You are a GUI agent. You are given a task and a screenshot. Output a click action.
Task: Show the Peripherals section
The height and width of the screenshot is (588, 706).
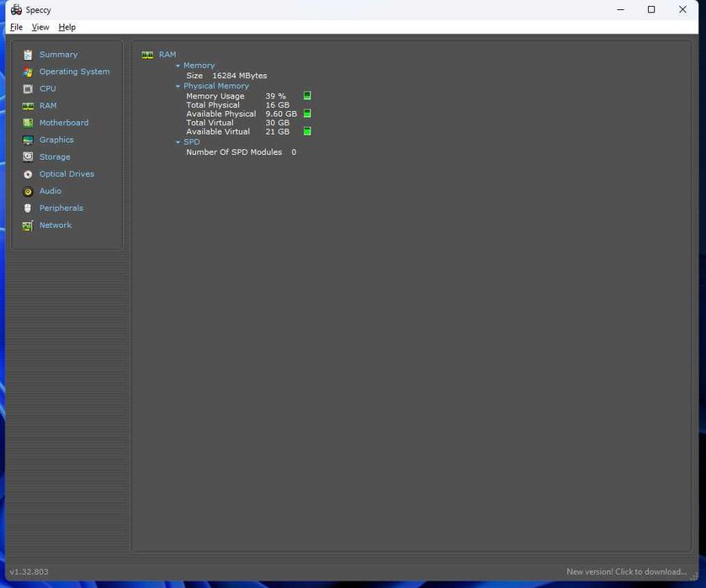click(x=61, y=208)
